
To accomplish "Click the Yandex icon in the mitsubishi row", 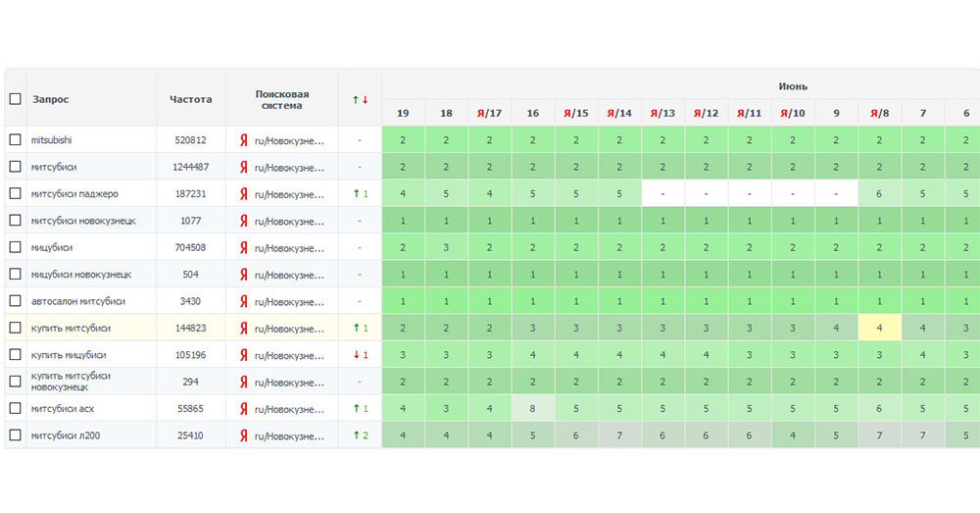I will (x=243, y=140).
